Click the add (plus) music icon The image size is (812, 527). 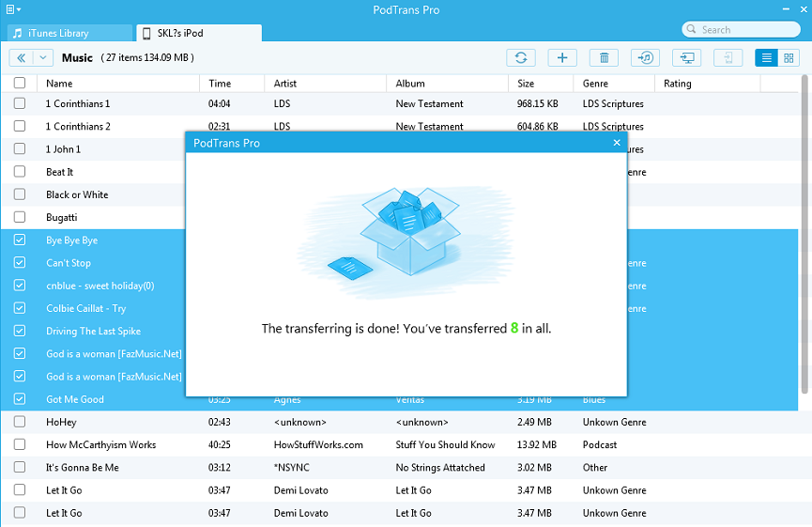(562, 58)
